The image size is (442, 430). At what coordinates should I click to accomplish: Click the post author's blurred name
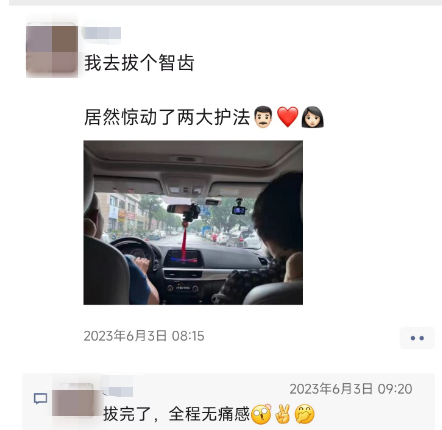tap(103, 33)
